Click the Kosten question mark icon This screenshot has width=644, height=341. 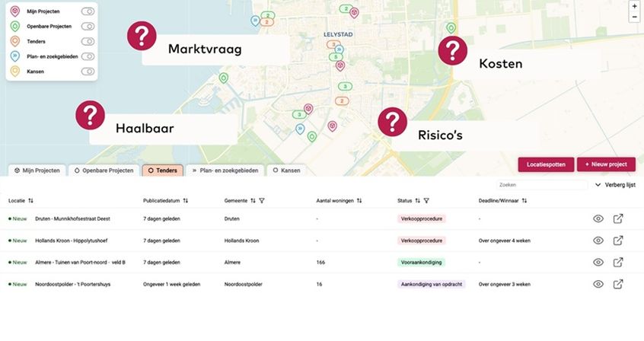coord(452,50)
